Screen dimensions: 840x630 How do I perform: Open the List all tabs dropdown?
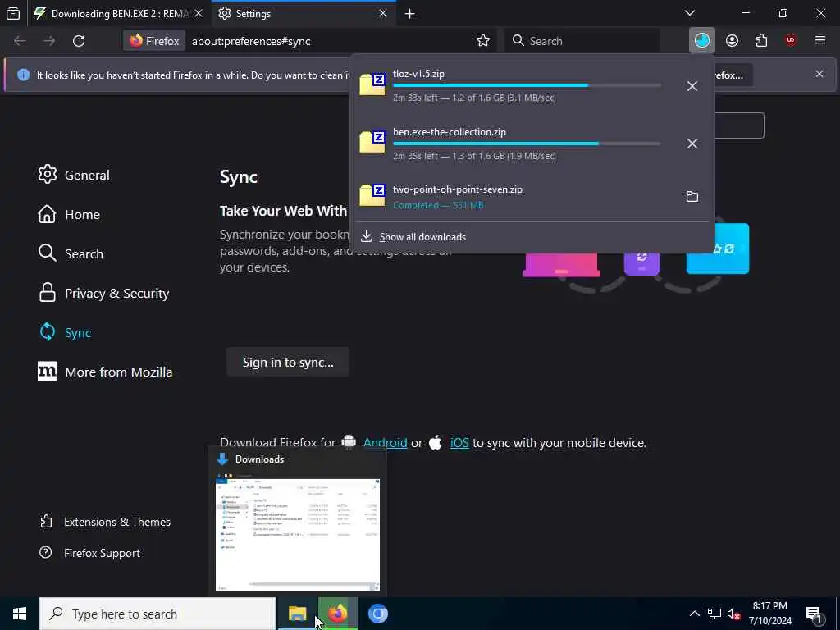tap(690, 13)
